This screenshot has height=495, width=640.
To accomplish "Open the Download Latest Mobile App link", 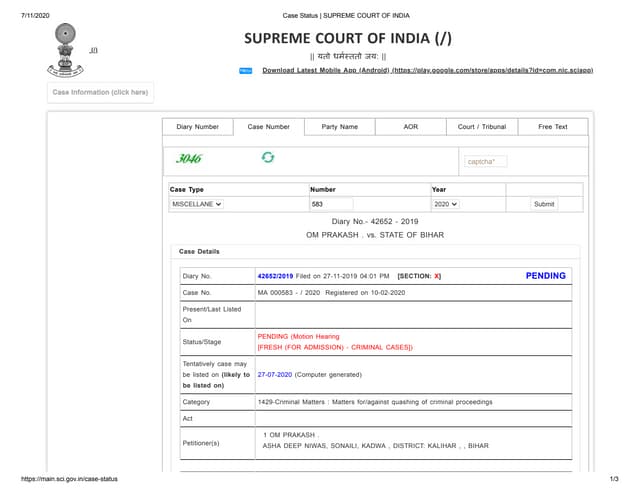I will pos(427,71).
